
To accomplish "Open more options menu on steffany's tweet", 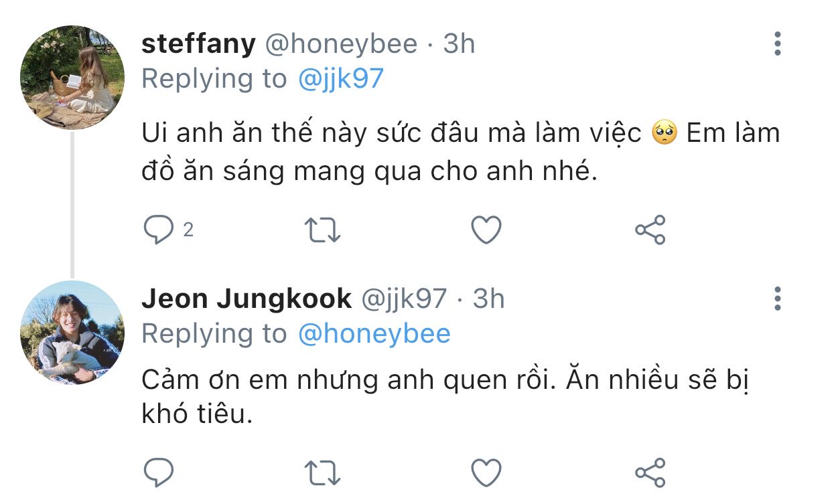I will (777, 44).
